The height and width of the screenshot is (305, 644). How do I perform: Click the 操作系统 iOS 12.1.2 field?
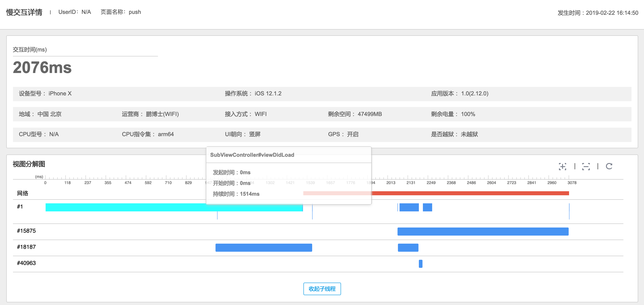(x=253, y=94)
